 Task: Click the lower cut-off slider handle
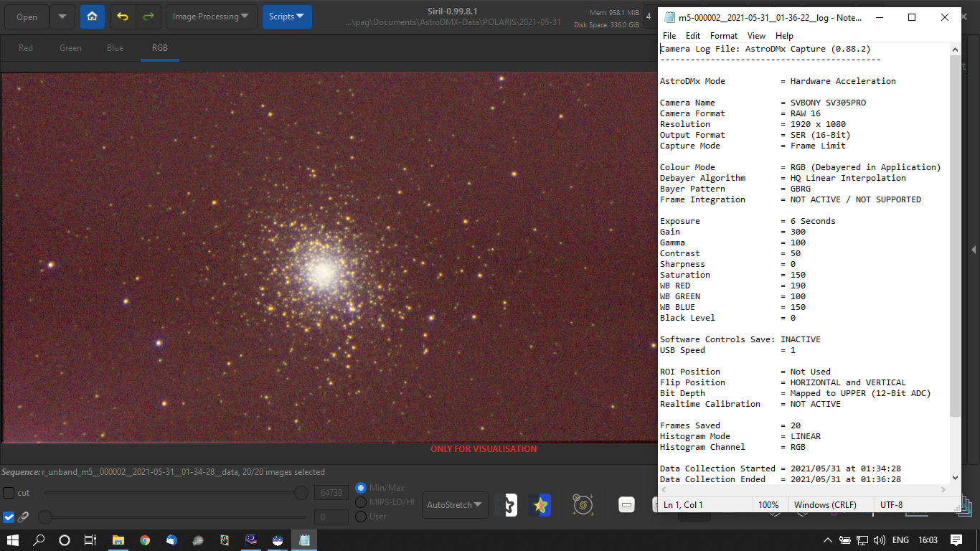pyautogui.click(x=45, y=517)
